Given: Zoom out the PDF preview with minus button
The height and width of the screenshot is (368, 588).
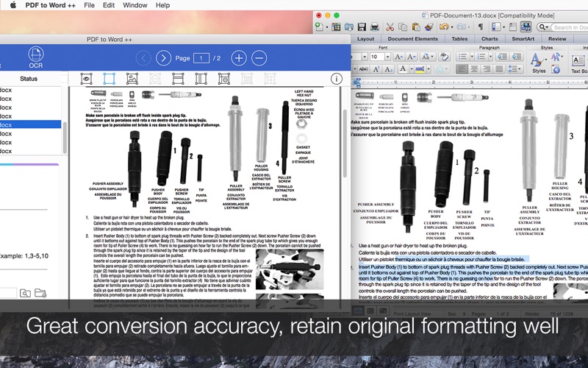Looking at the screenshot, I should pos(259,58).
